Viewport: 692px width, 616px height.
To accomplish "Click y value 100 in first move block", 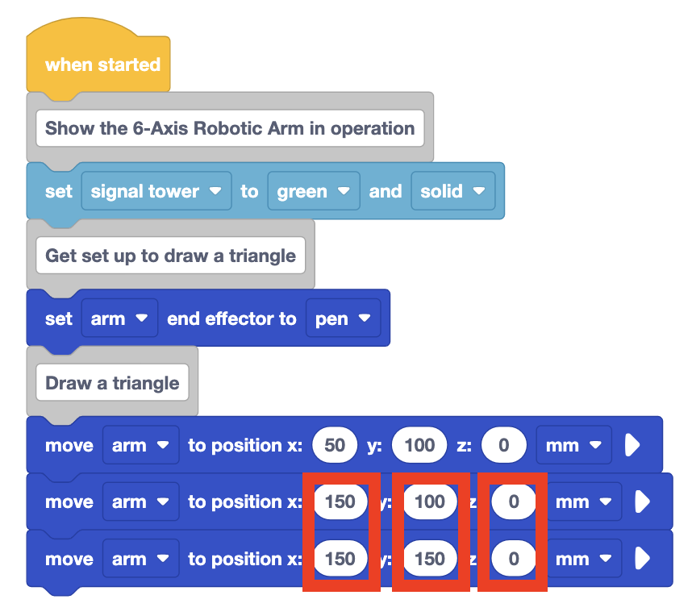I will click(419, 445).
